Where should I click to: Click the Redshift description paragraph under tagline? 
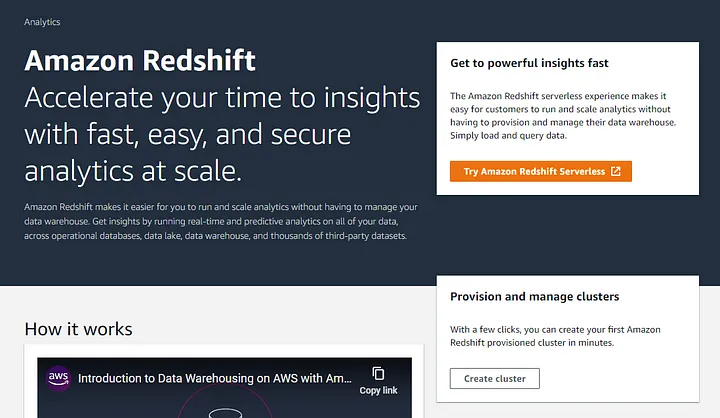click(x=220, y=221)
